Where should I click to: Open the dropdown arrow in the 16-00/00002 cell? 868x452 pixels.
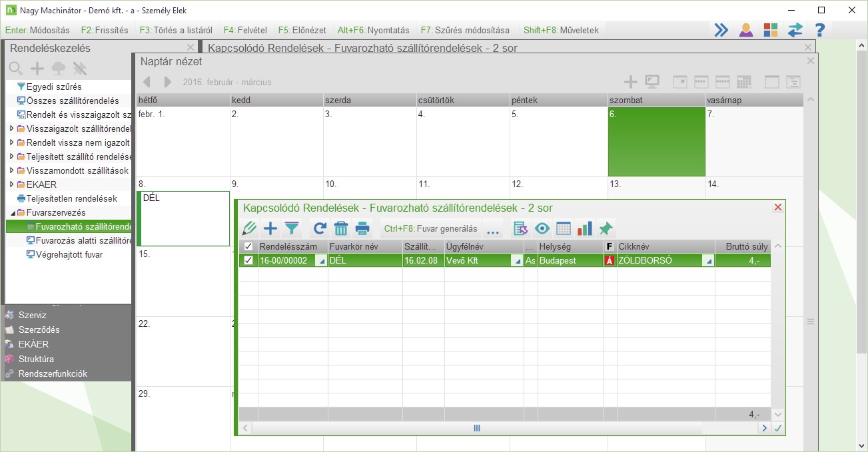[x=322, y=261]
